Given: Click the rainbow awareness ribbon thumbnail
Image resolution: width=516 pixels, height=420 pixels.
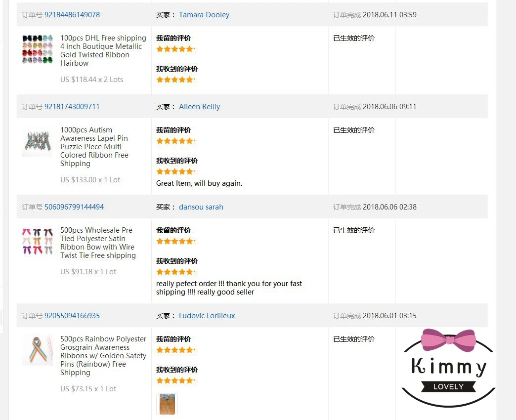Looking at the screenshot, I should [37, 350].
